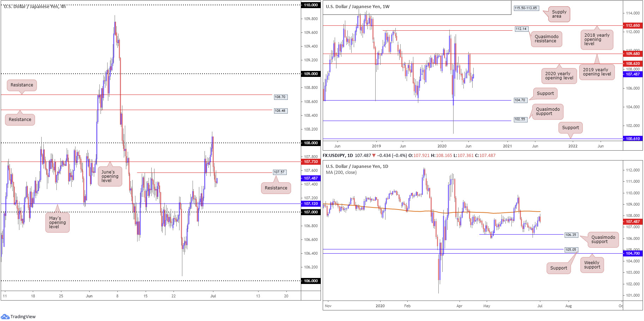
Task: Click the Aug label on daily time axis
Action: [569, 306]
